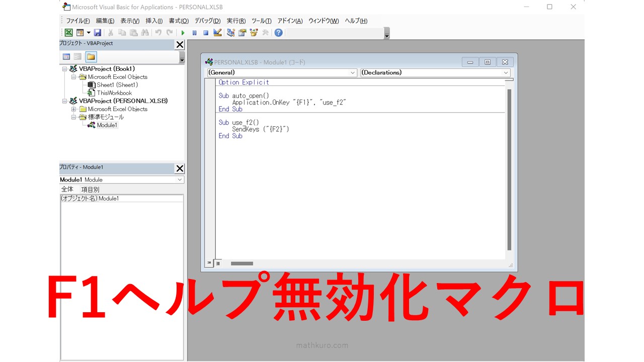The width and height of the screenshot is (644, 362).
Task: Click the blue Help question mark icon
Action: pos(278,33)
